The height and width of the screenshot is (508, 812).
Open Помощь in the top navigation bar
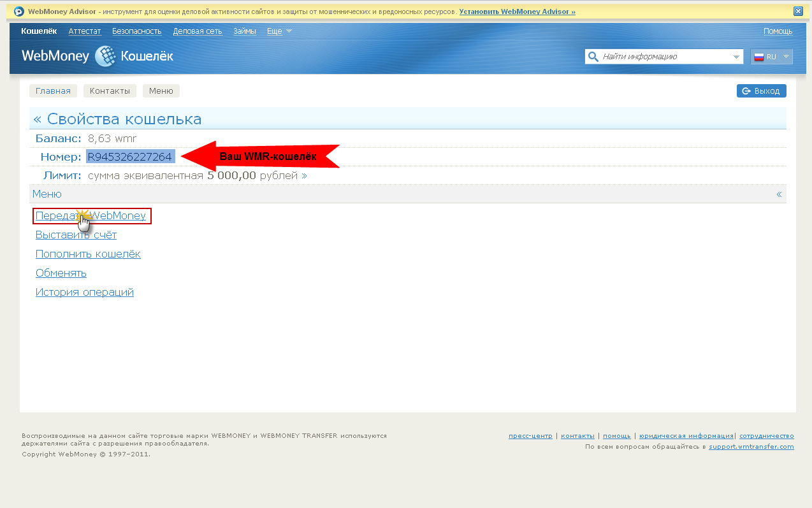778,31
